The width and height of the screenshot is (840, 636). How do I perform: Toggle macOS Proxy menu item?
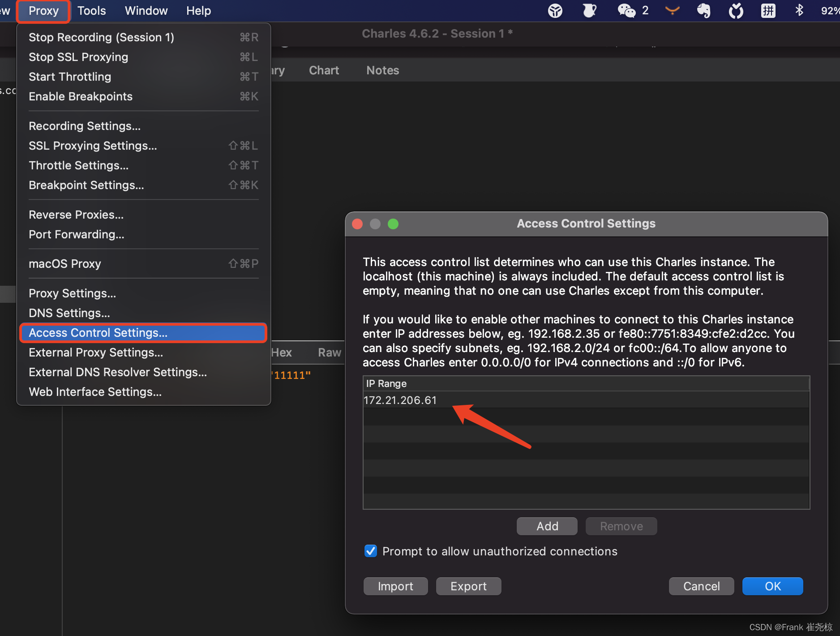tap(143, 264)
